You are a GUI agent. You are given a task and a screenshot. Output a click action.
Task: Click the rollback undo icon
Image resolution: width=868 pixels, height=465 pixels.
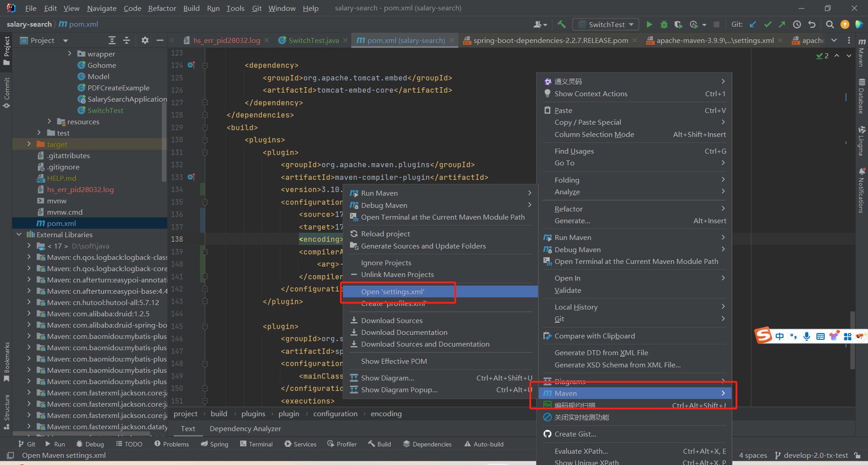(x=811, y=24)
